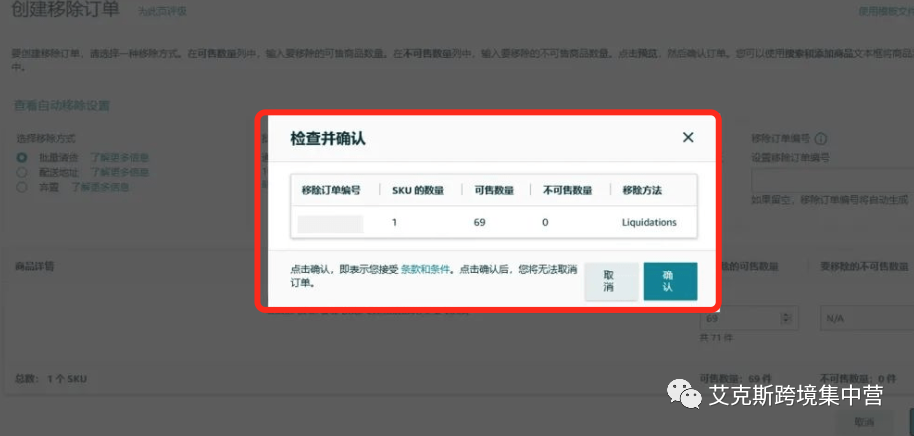The image size is (914, 436).
Task: Select the 配送地址 radio button
Action: click(22, 173)
